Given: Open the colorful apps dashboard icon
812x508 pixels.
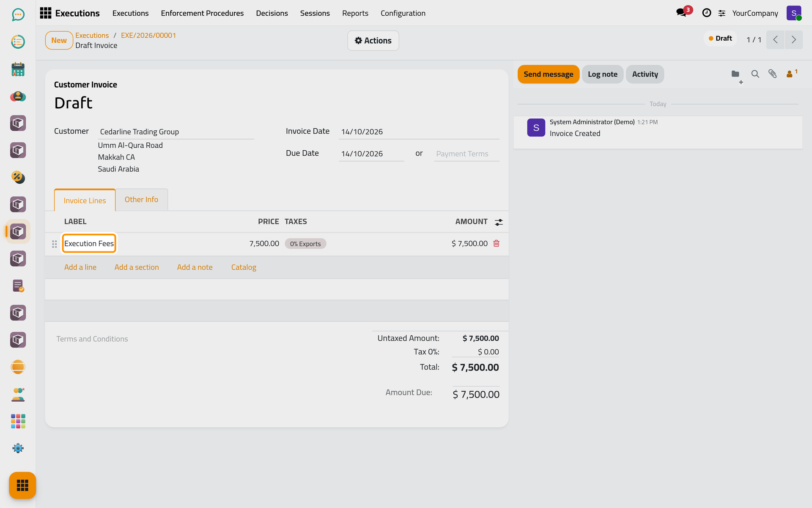Looking at the screenshot, I should 18,421.
